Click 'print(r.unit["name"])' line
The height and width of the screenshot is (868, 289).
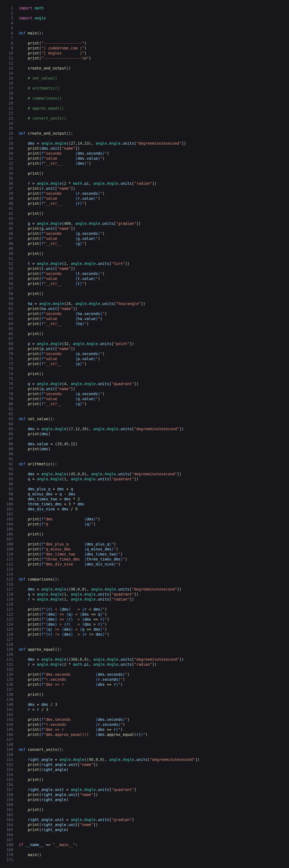(51, 188)
